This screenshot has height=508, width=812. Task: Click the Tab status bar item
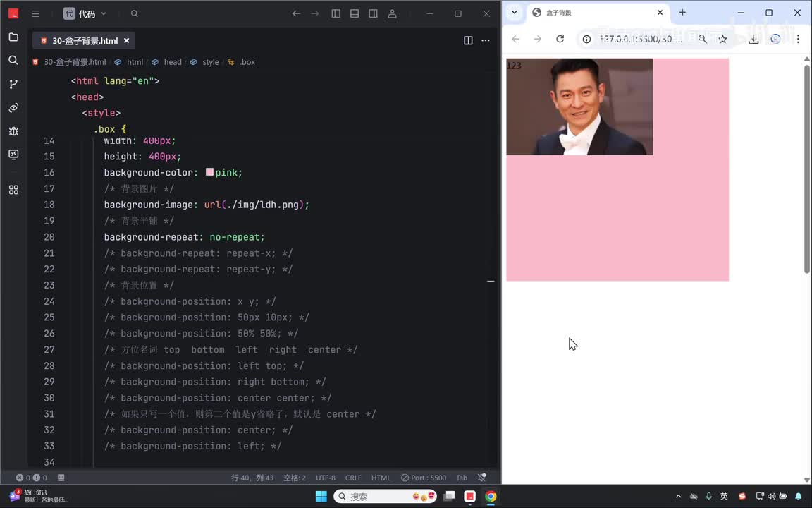[x=462, y=478]
